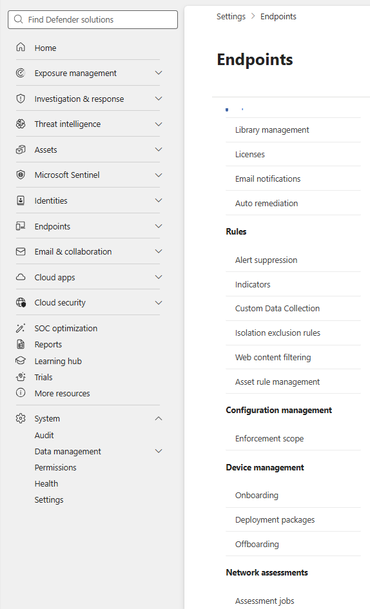Click the Home house icon

tap(21, 47)
